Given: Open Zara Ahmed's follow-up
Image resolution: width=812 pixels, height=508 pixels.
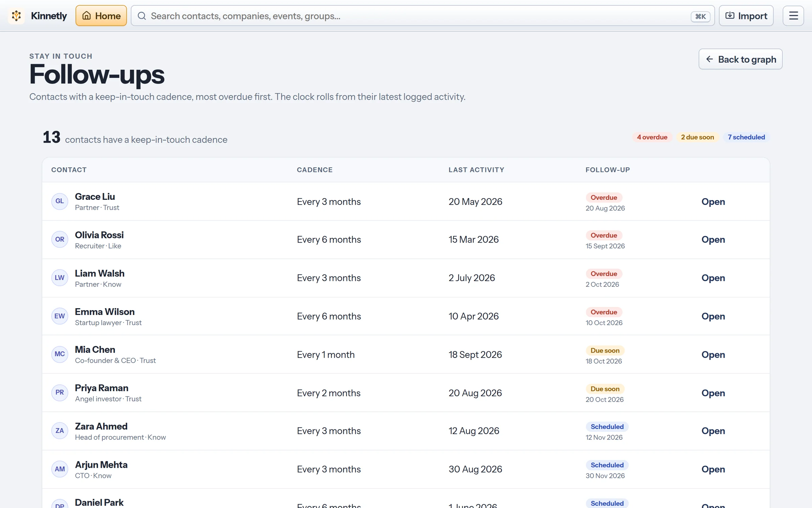Looking at the screenshot, I should tap(713, 431).
